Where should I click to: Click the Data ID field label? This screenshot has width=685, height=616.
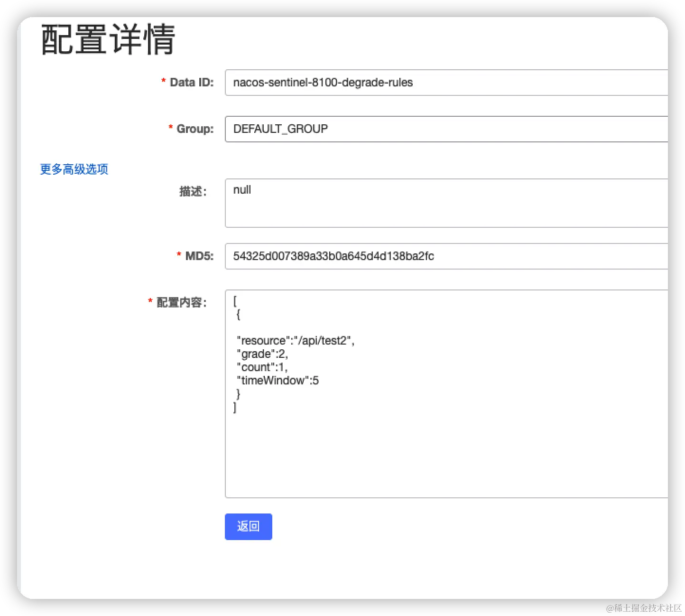[191, 82]
